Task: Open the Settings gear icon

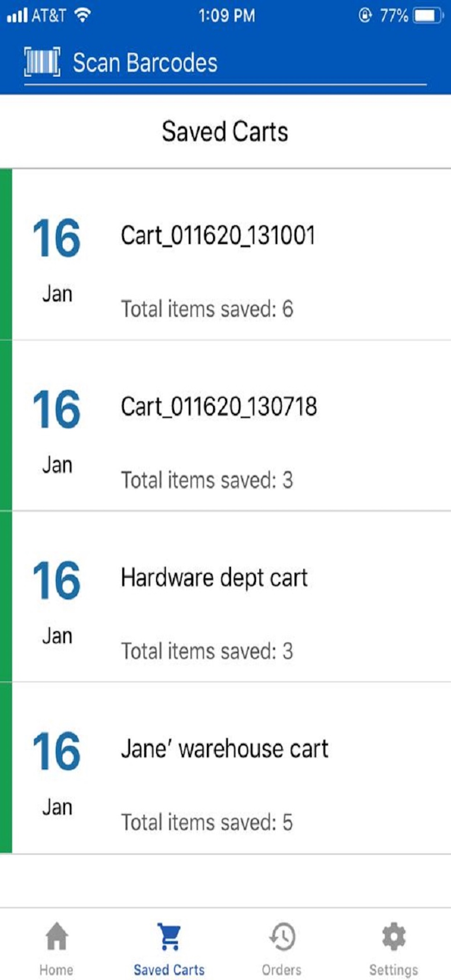Action: click(x=394, y=936)
